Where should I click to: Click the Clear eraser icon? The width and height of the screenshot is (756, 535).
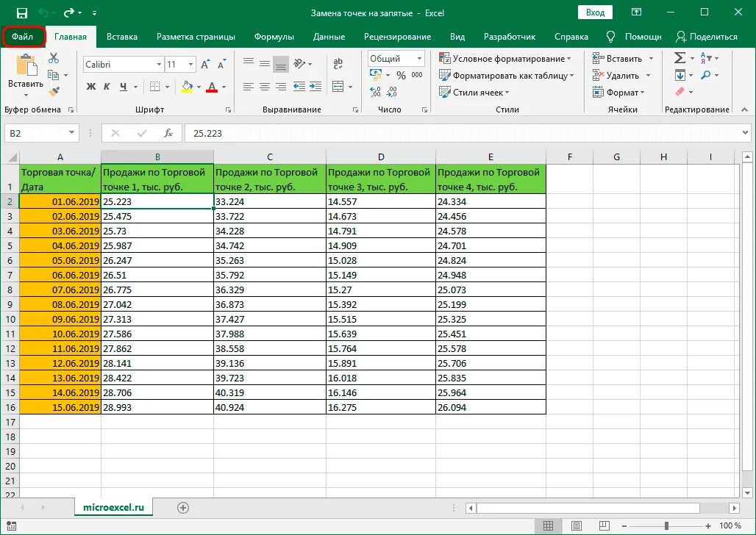[680, 92]
